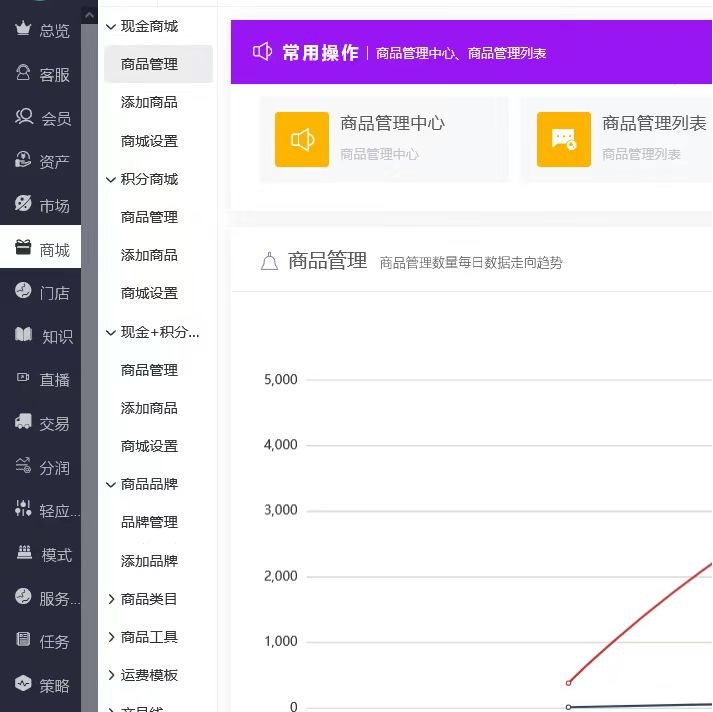713x712 pixels.
Task: Collapse the 商品品牌 menu group
Action: (x=110, y=485)
